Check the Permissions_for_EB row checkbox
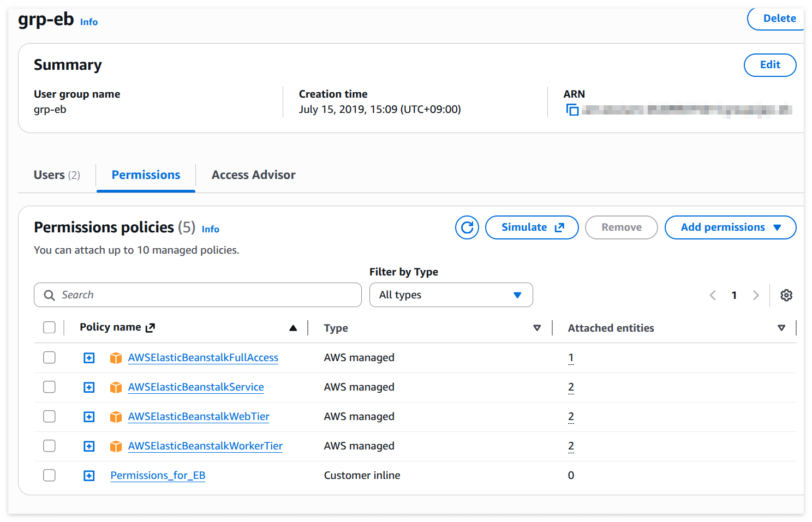 coord(49,475)
